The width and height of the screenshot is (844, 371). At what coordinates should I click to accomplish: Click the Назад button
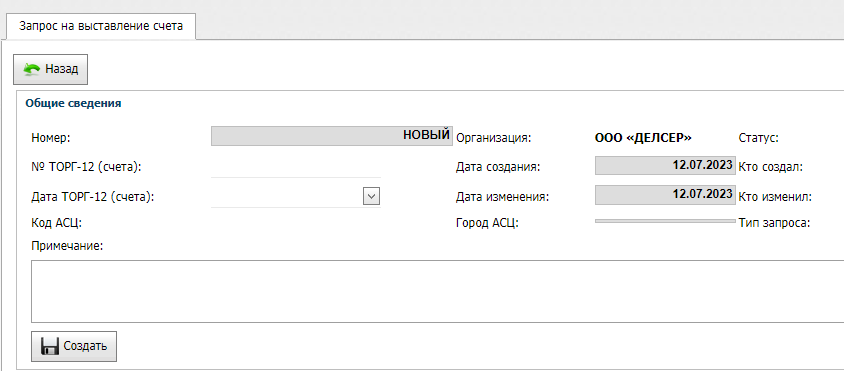(x=51, y=69)
